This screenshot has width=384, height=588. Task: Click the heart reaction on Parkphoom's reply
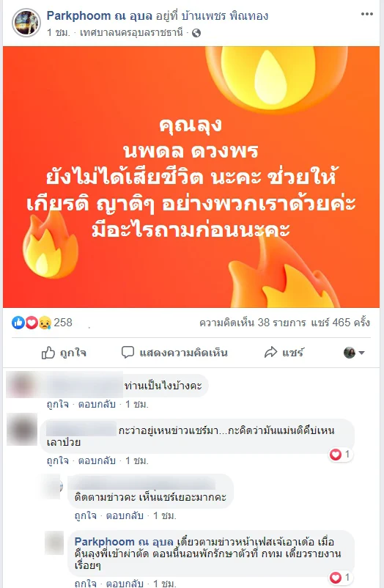click(x=335, y=578)
